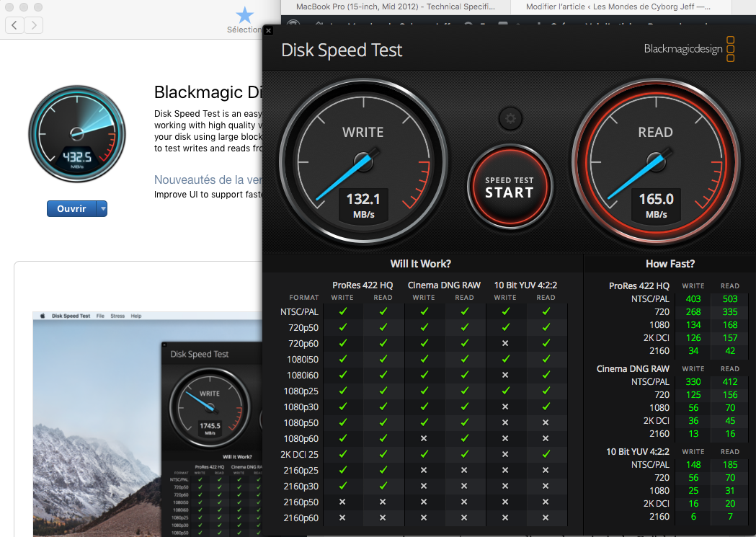This screenshot has height=537, width=756.
Task: Click the 503 read value in How Fast
Action: tap(730, 299)
